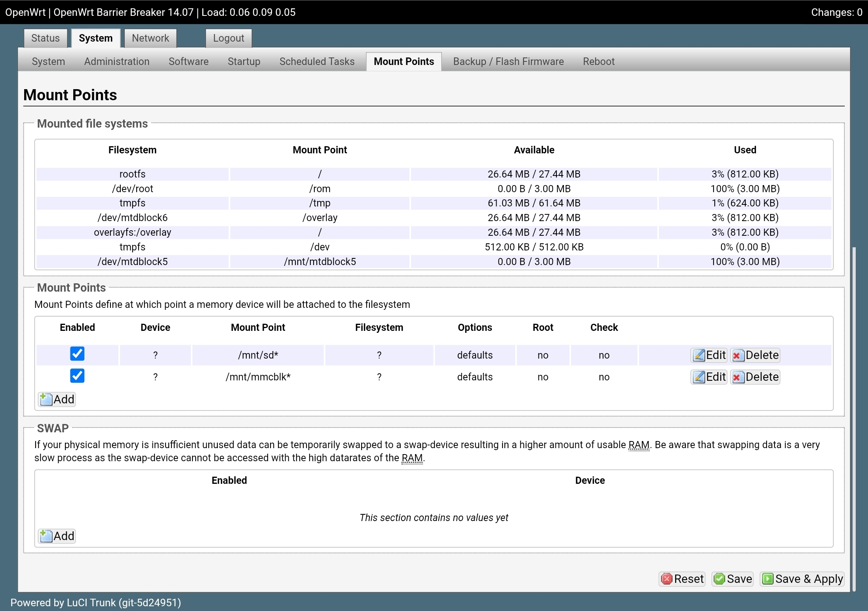Uncheck Enabled for /mnt/sd* mount
Viewport: 868px width, 611px height.
tap(77, 353)
